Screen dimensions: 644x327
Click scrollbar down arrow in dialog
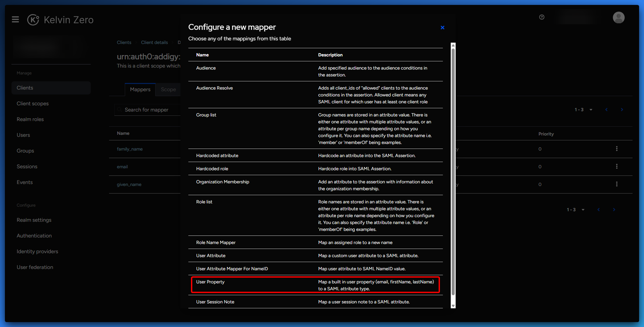pyautogui.click(x=453, y=306)
